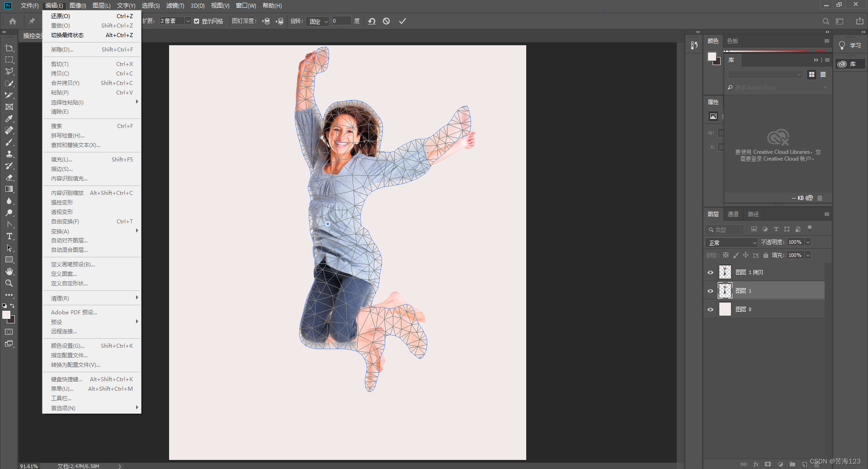Image resolution: width=868 pixels, height=469 pixels.
Task: Select the Eyedropper tool
Action: coord(9,118)
